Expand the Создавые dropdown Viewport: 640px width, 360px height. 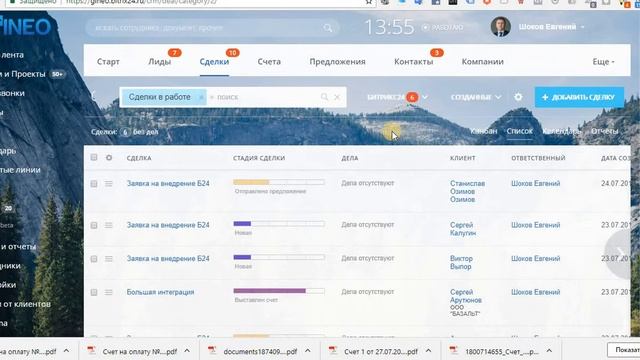click(498, 97)
